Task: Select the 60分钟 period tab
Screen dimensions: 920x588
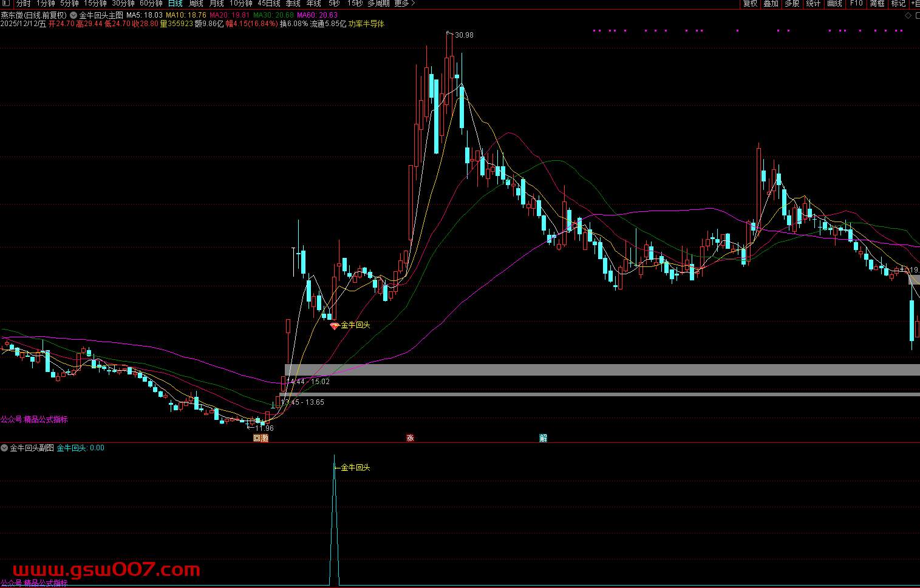Action: tap(151, 4)
